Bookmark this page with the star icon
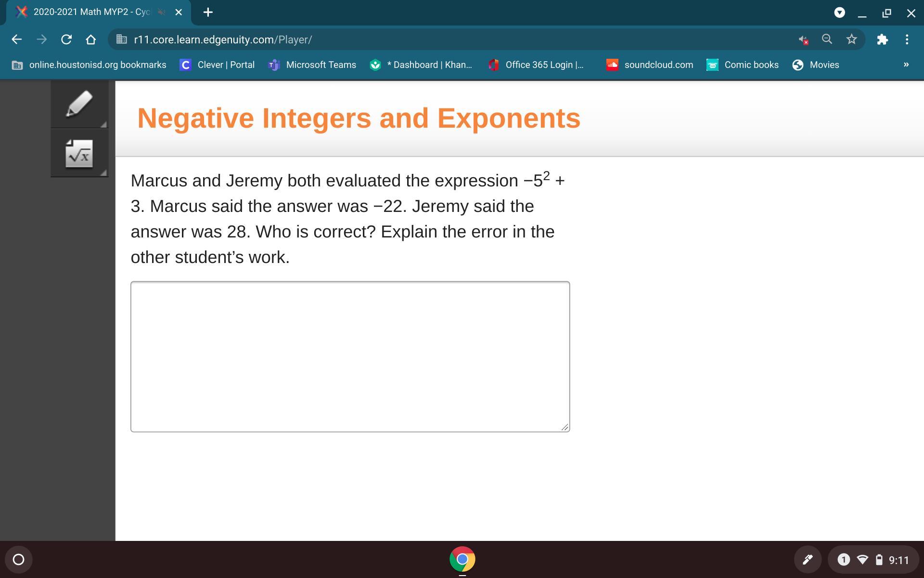 click(851, 39)
